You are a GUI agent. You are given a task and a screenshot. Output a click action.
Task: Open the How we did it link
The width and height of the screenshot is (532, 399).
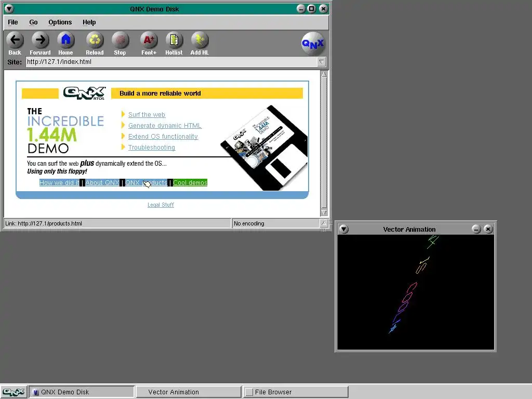[x=59, y=182]
